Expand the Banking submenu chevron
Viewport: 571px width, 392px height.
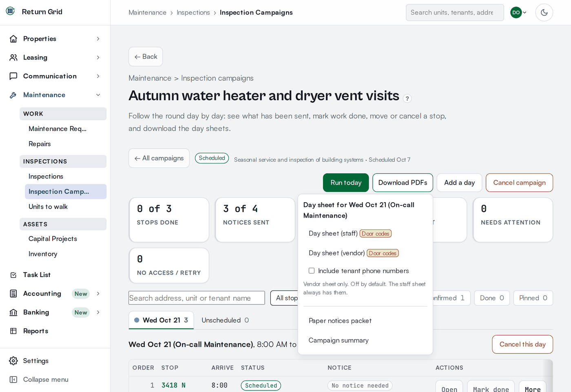click(98, 313)
